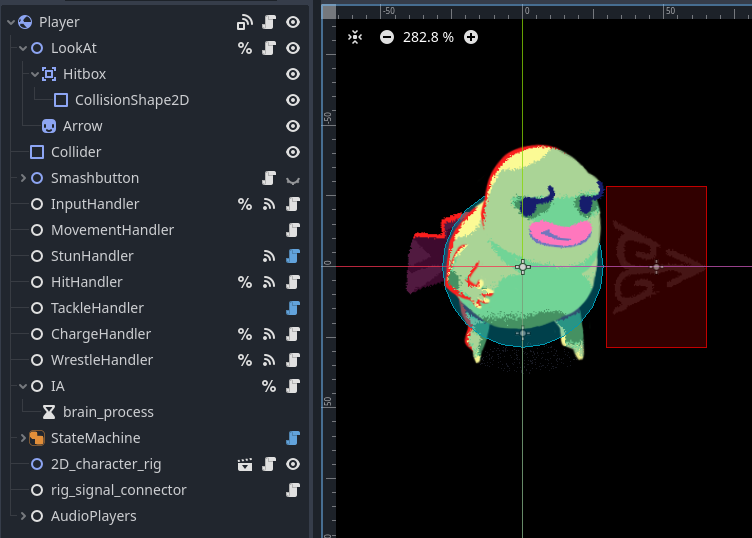This screenshot has width=752, height=538.
Task: Expand the AudioPlayers node
Action: point(23,516)
